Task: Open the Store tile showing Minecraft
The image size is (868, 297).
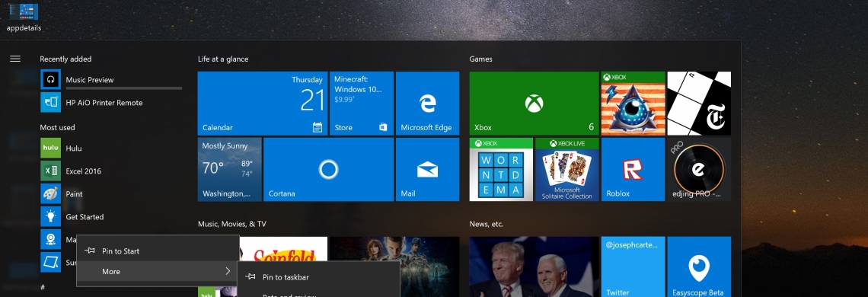Action: pos(362,103)
